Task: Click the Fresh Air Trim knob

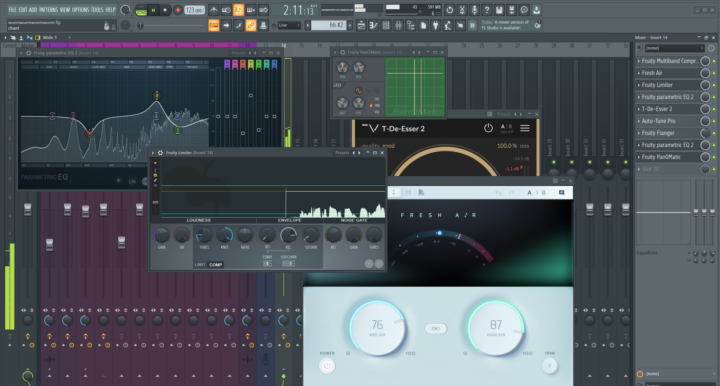Action: pos(550,366)
